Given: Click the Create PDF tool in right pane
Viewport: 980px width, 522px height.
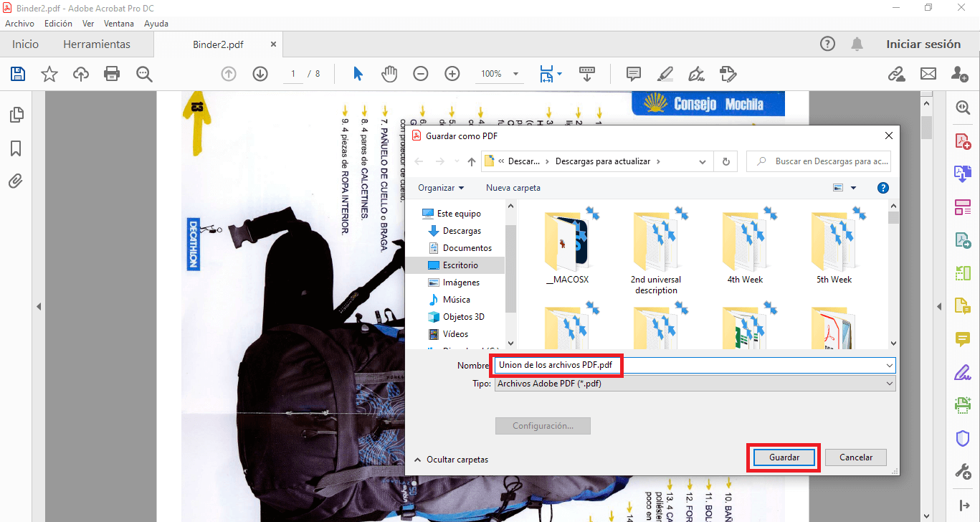Looking at the screenshot, I should [x=962, y=141].
